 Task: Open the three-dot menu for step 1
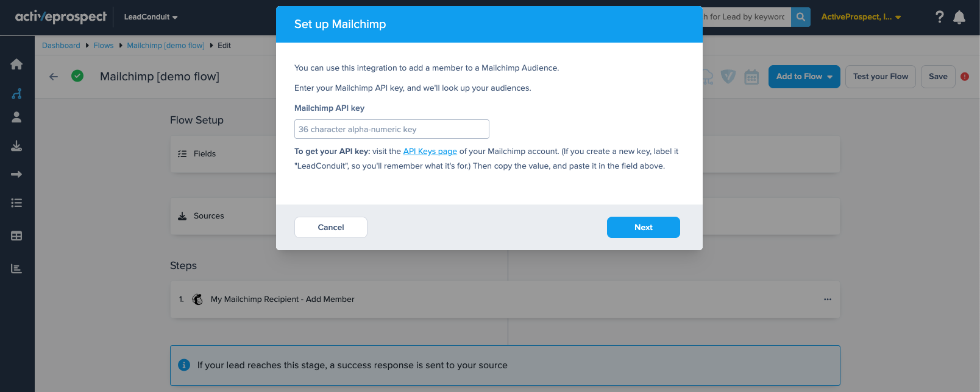pos(828,299)
